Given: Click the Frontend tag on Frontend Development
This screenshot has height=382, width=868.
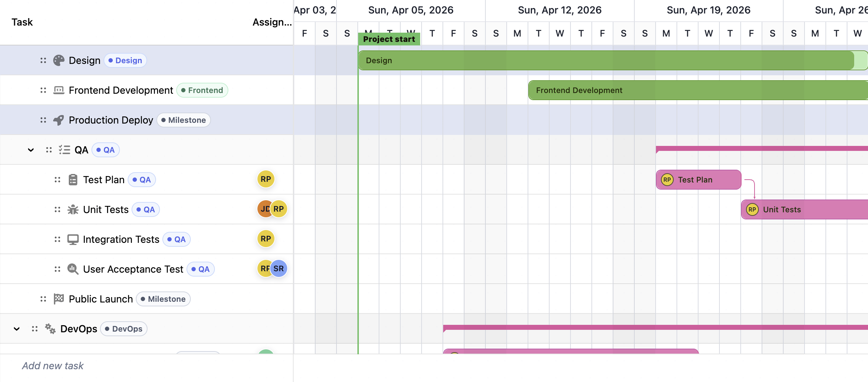Looking at the screenshot, I should click(x=202, y=90).
